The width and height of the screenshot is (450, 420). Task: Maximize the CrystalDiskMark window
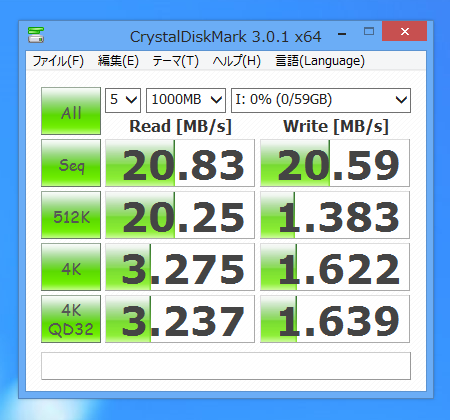[x=369, y=32]
